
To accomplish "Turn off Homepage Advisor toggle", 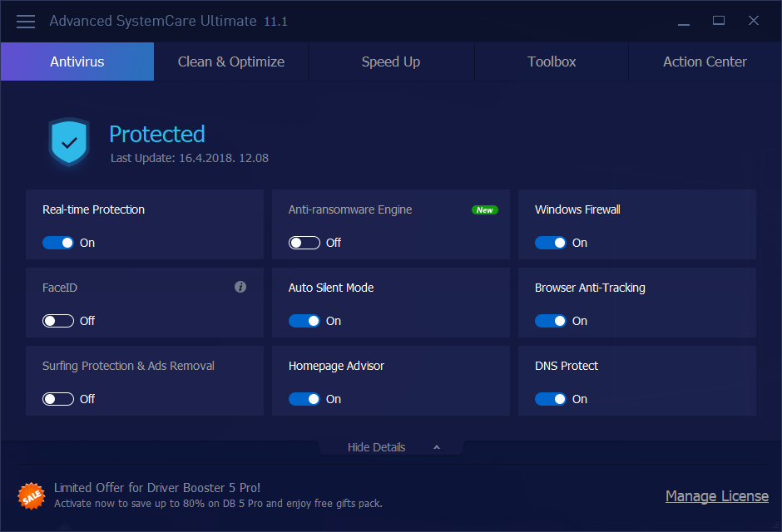I will [304, 399].
